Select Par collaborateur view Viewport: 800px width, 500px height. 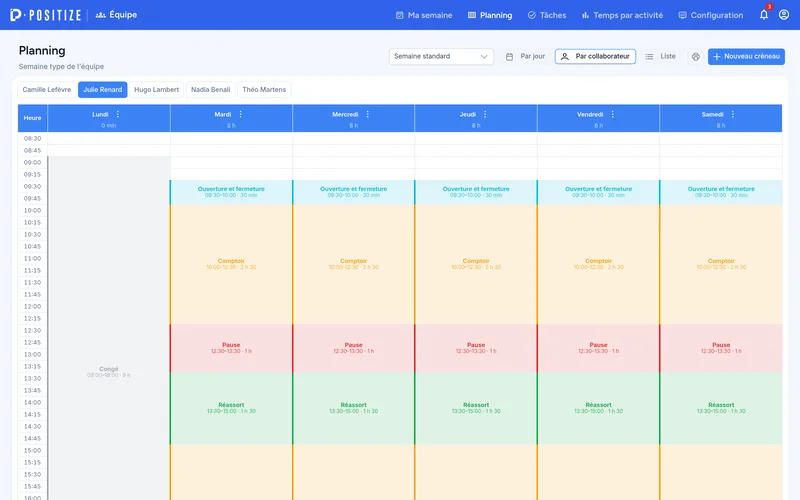[x=595, y=57]
